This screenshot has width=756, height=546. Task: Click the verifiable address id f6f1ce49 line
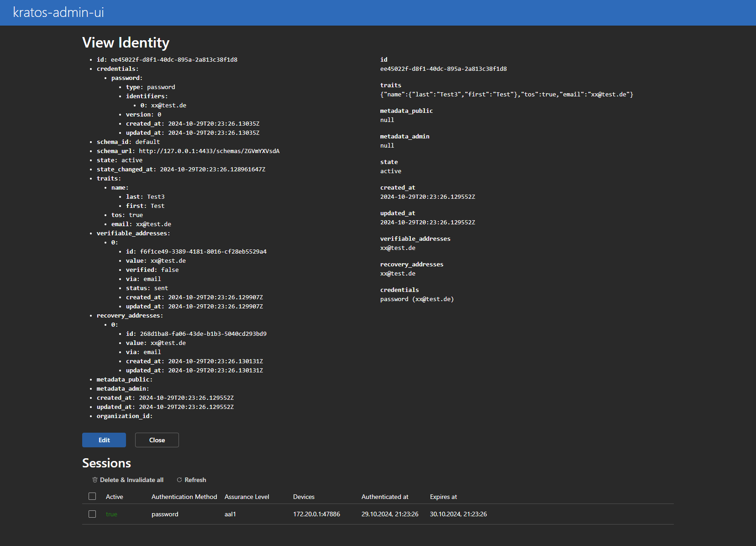click(x=196, y=252)
